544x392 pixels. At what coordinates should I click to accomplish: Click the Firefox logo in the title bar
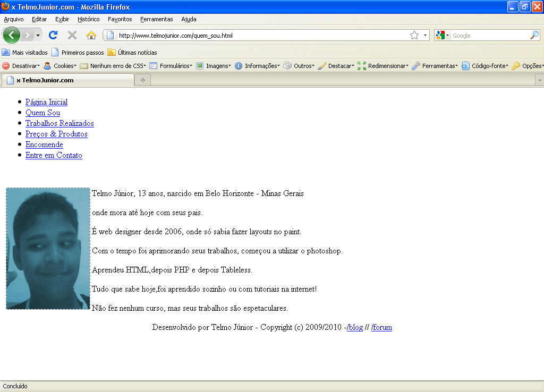pyautogui.click(x=5, y=6)
